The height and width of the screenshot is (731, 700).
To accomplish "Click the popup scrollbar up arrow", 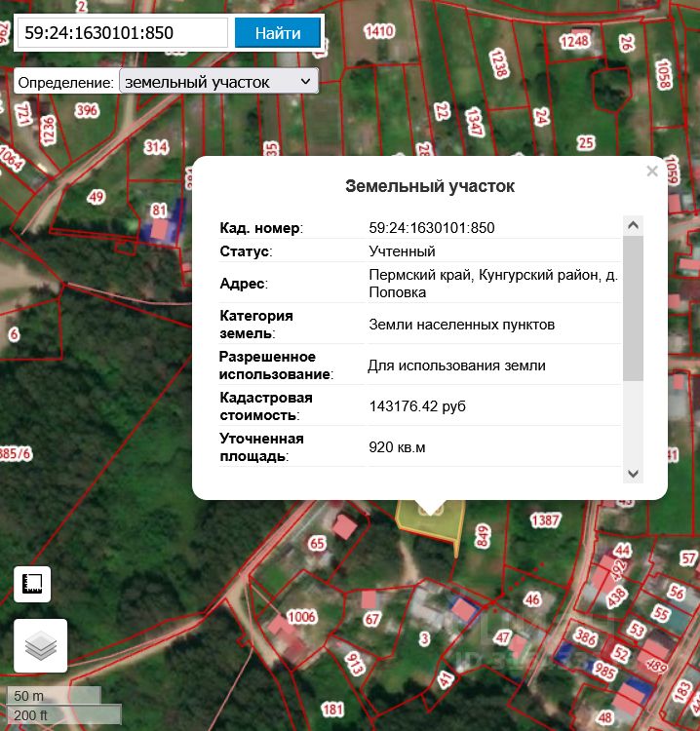I will click(x=633, y=225).
